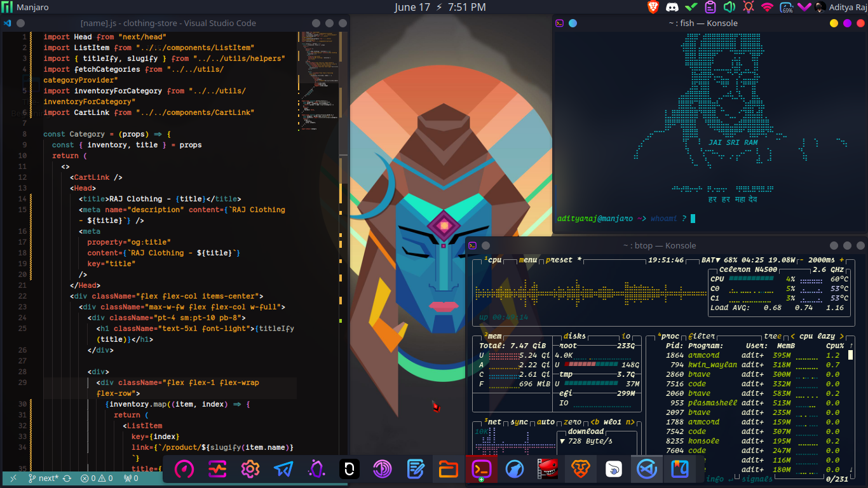Screen dimensions: 868x488
Task: Click the next* git branch in status bar
Action: 43,478
